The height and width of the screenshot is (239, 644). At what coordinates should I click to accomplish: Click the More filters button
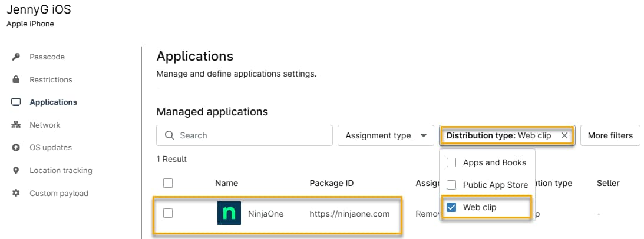coord(610,135)
